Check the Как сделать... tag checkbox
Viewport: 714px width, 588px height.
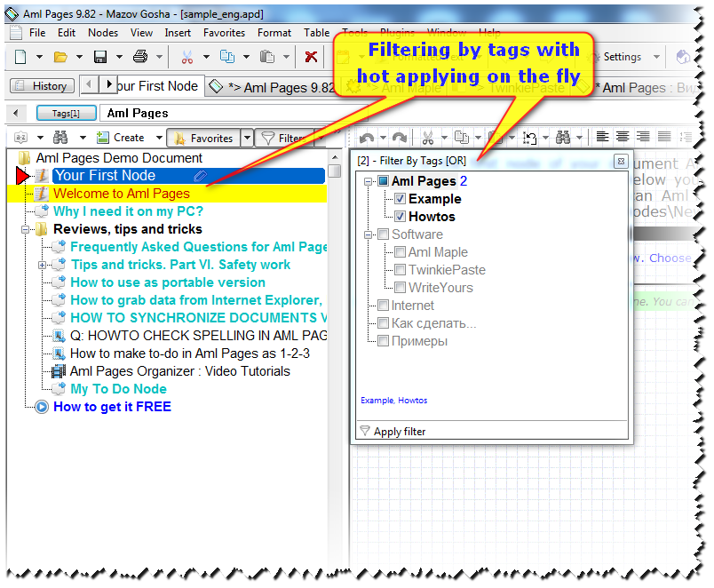coord(384,323)
